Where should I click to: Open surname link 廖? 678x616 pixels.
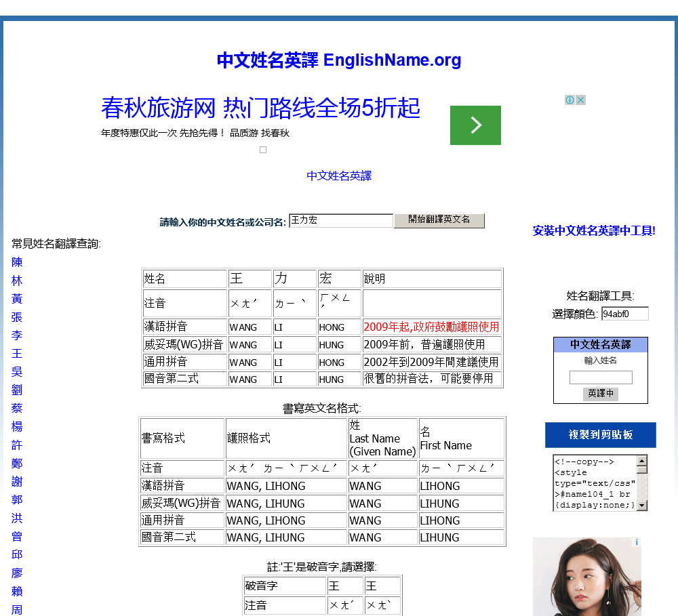tap(17, 573)
